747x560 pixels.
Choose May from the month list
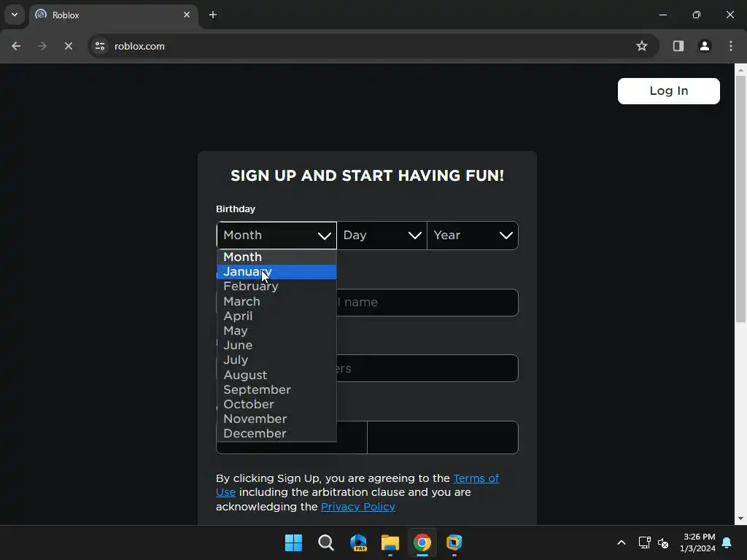276,331
